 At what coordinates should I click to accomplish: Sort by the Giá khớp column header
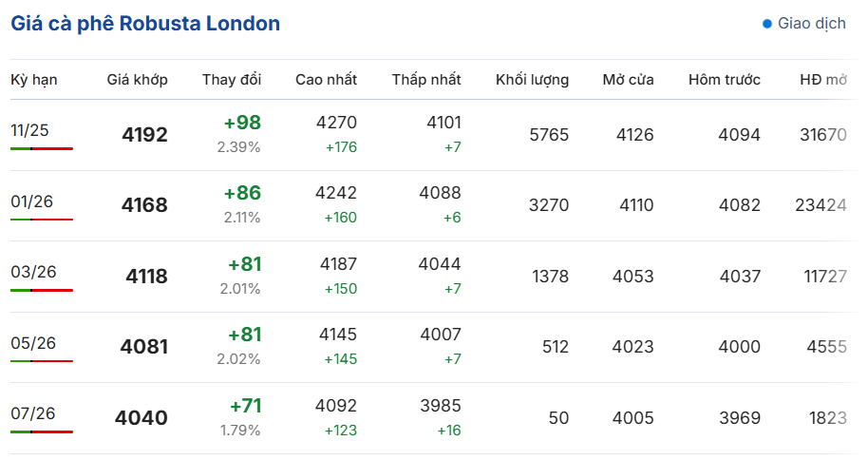tap(138, 80)
